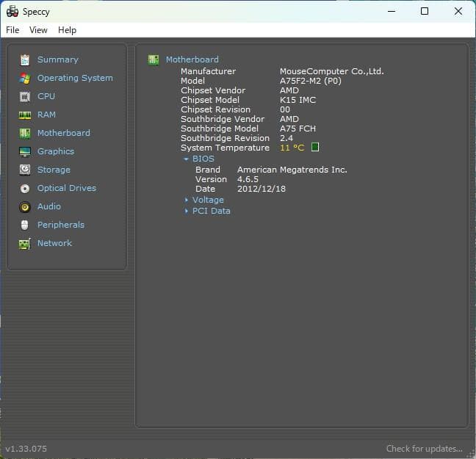Open the Optical Drives section
Screen dimensions: 476x459
pos(67,188)
